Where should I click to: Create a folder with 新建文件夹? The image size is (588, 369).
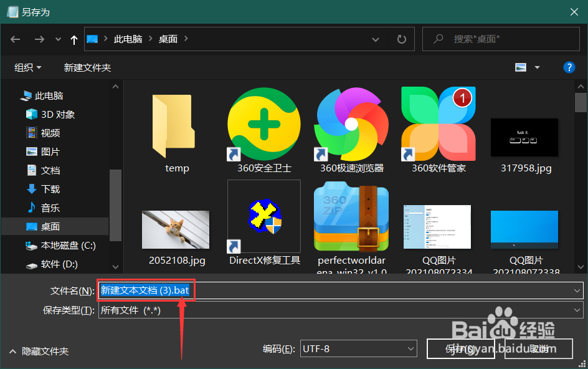87,67
